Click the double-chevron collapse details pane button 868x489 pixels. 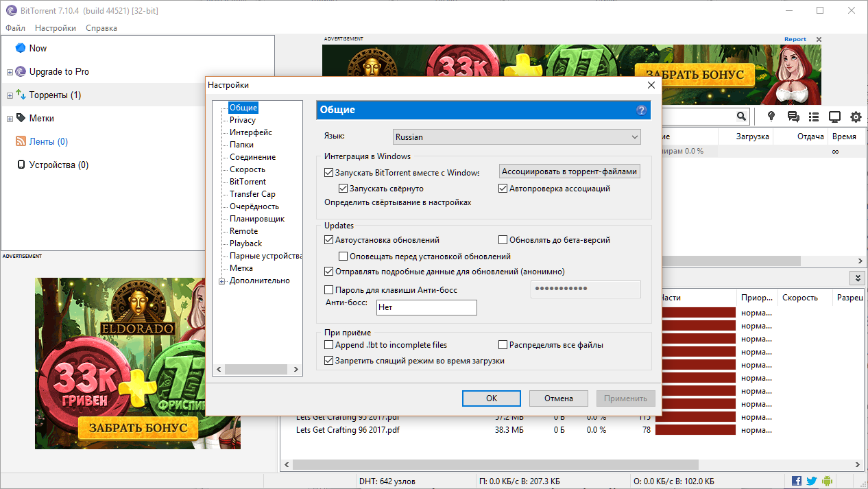[857, 278]
